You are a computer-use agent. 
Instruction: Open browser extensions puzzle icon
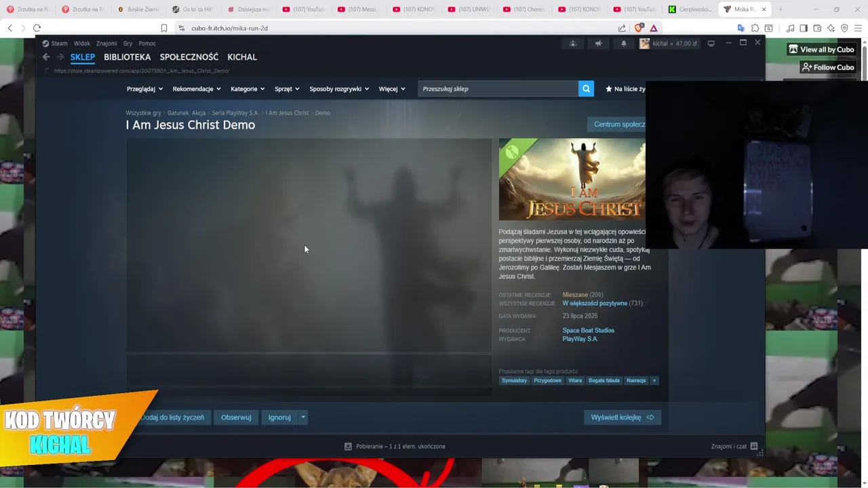tap(755, 28)
